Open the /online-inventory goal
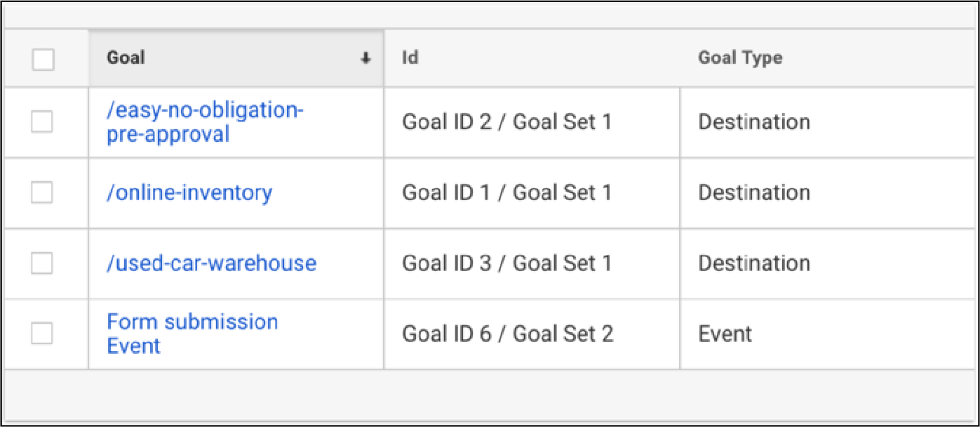 pos(189,192)
